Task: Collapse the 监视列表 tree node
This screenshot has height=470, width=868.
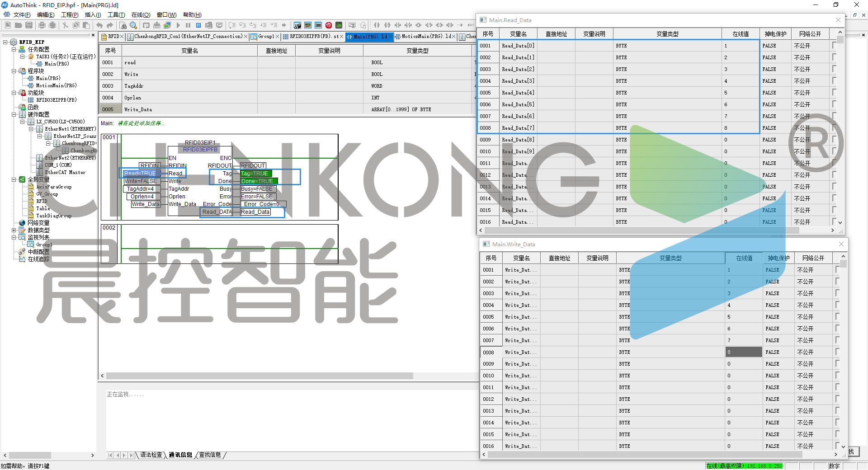Action: (x=14, y=237)
